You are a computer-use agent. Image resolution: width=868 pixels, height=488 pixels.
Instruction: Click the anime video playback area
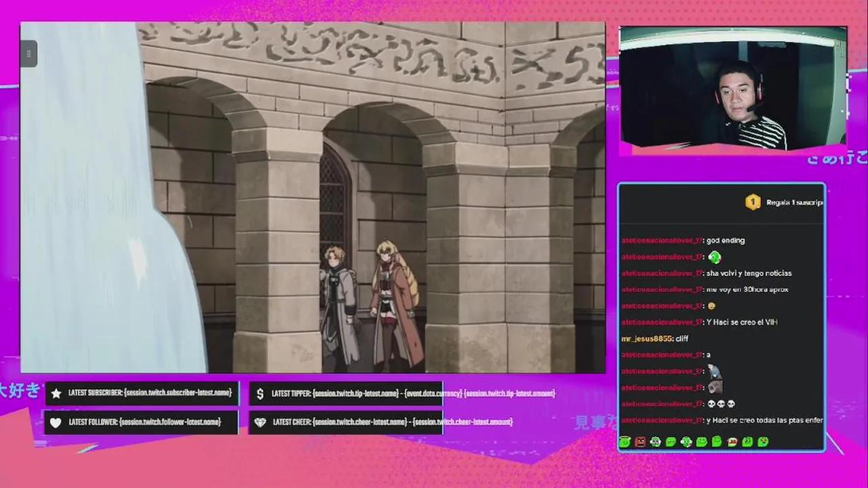point(313,197)
